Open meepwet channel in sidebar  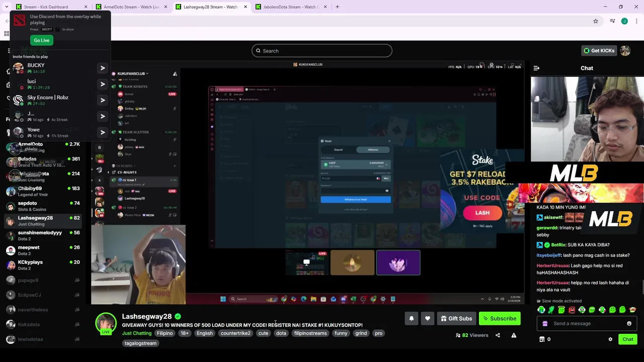coord(43,250)
